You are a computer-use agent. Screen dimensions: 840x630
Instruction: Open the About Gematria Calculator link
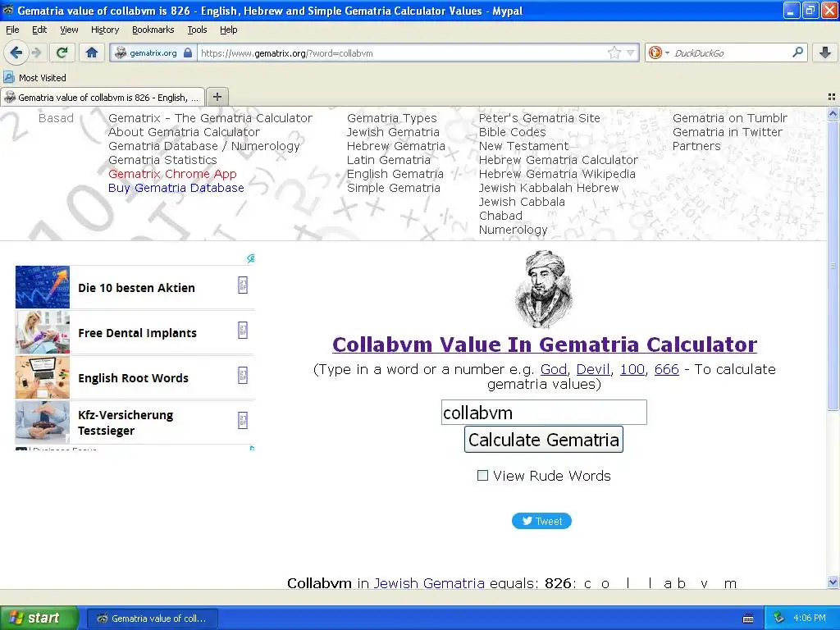185,132
